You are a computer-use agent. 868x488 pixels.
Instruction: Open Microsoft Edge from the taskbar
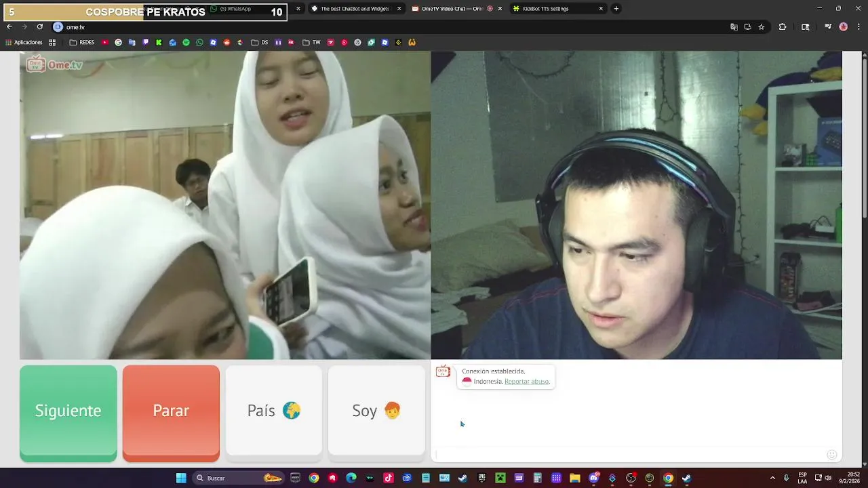click(x=351, y=479)
